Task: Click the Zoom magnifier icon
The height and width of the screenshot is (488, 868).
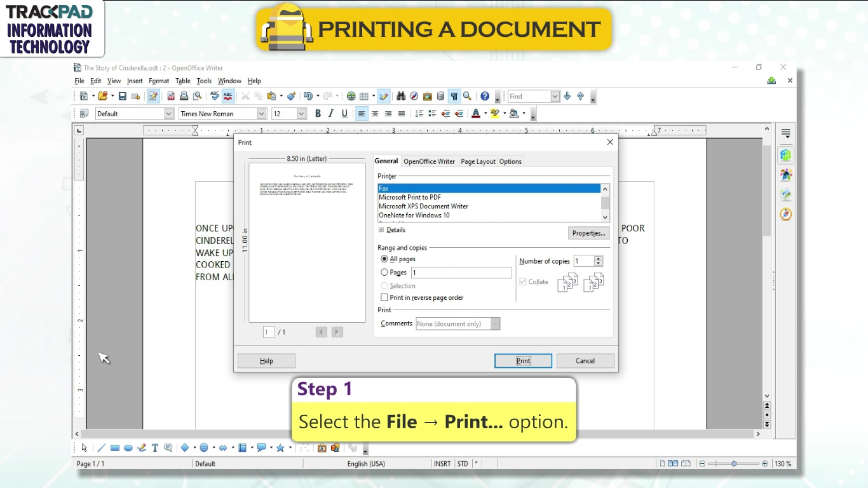Action: [467, 97]
